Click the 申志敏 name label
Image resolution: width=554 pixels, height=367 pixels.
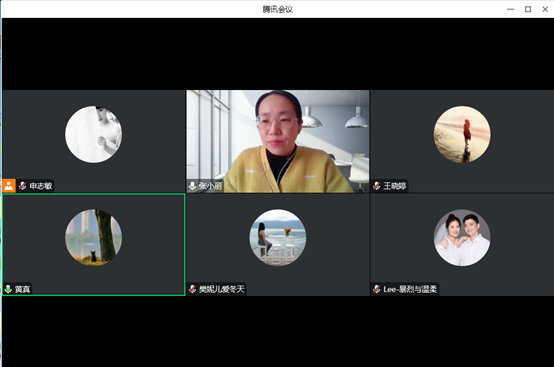[41, 186]
